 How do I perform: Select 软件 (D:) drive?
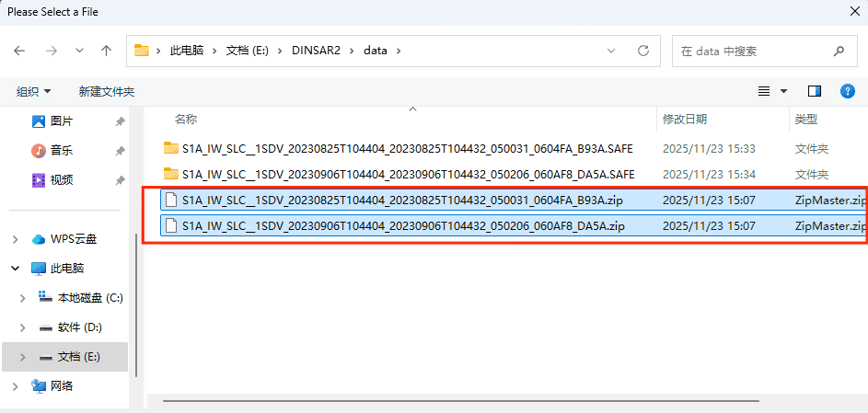pyautogui.click(x=80, y=327)
